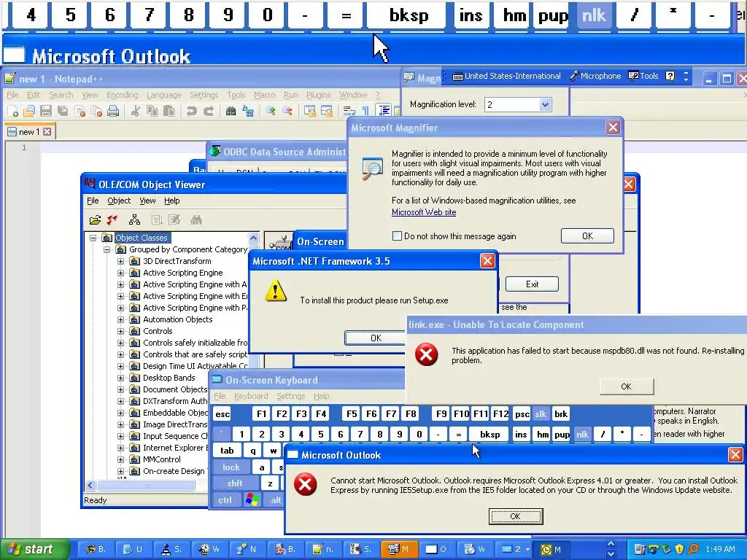Toggle Show All Characters pilcrow icon
This screenshot has height=560, width=747.
(366, 112)
